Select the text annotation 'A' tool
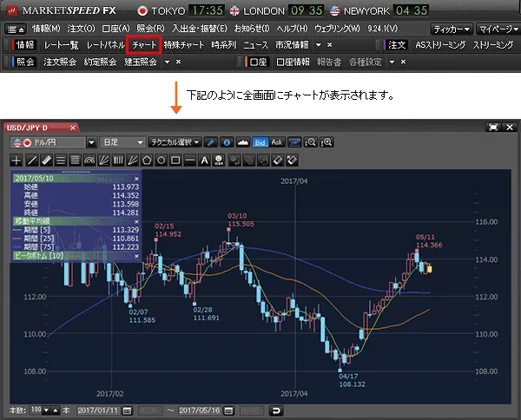 coord(205,160)
